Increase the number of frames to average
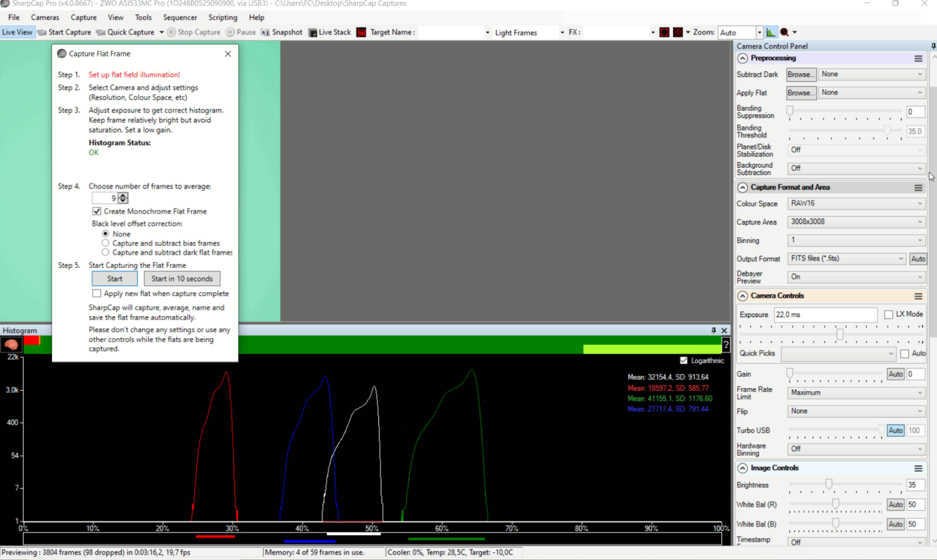The width and height of the screenshot is (937, 560). click(x=123, y=195)
